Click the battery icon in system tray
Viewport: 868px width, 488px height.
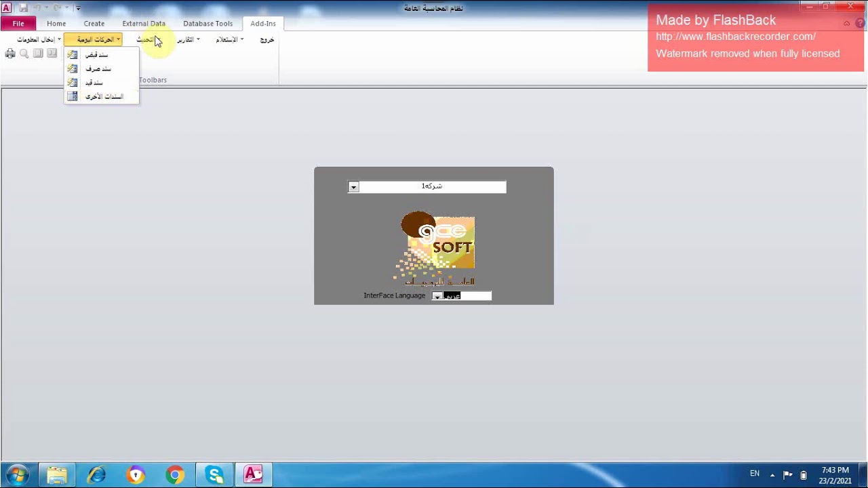click(804, 475)
